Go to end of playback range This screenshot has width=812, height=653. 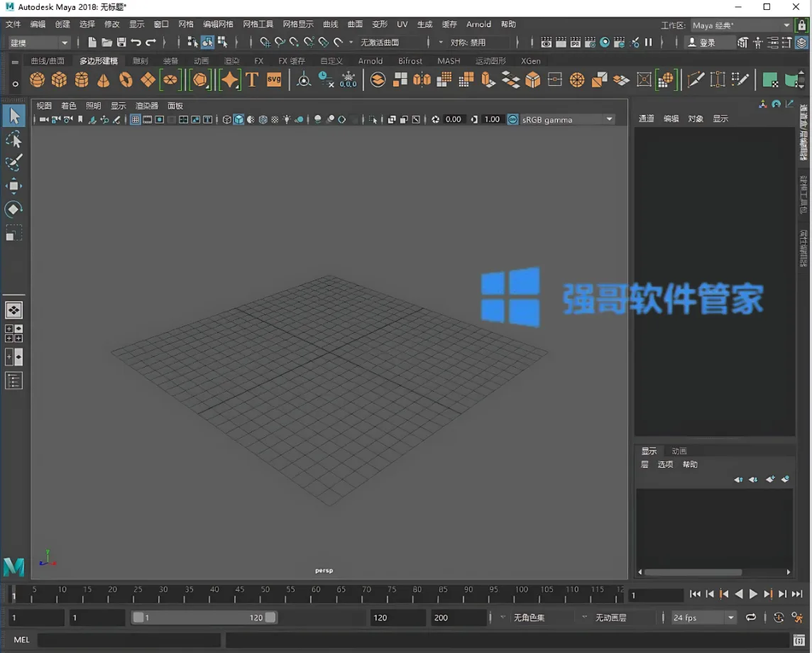[798, 594]
